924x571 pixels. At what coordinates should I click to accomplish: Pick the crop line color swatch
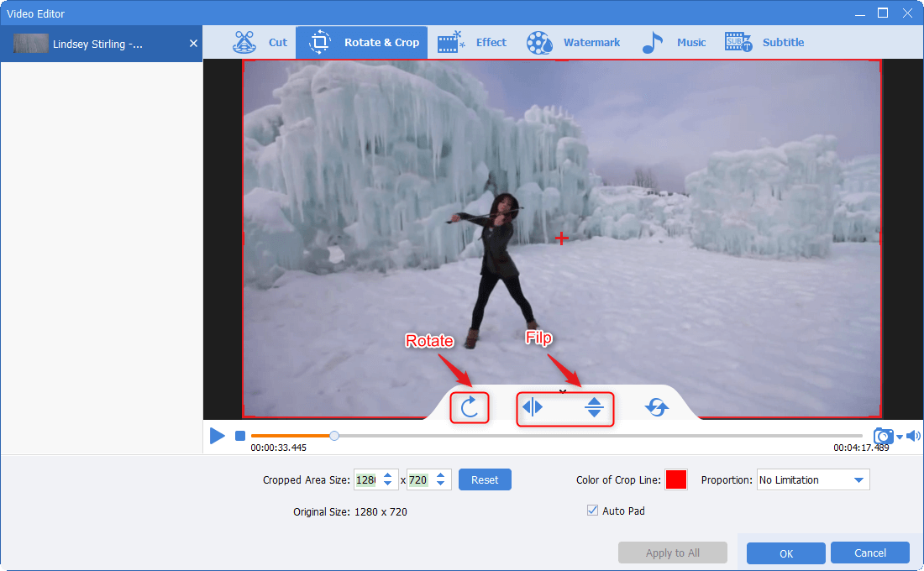[x=676, y=480]
